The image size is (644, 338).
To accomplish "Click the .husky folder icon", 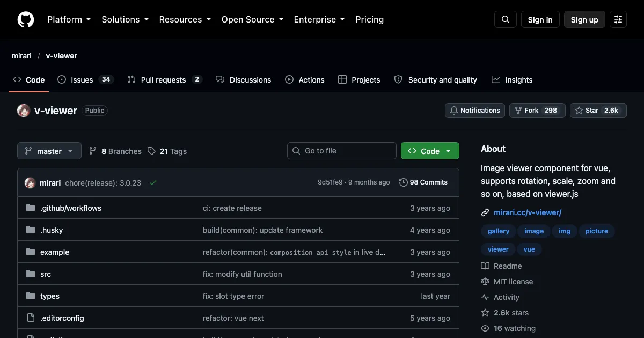I will pyautogui.click(x=31, y=230).
